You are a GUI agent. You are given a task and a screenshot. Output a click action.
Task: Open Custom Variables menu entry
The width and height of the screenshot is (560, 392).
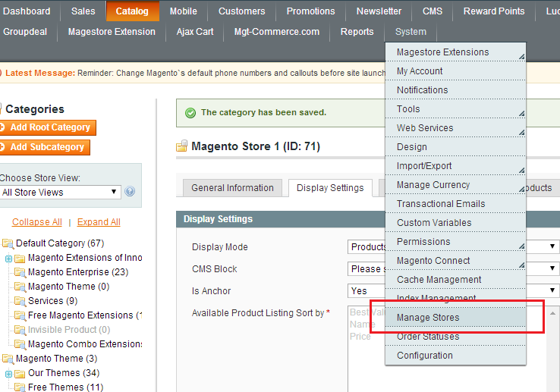[455, 223]
